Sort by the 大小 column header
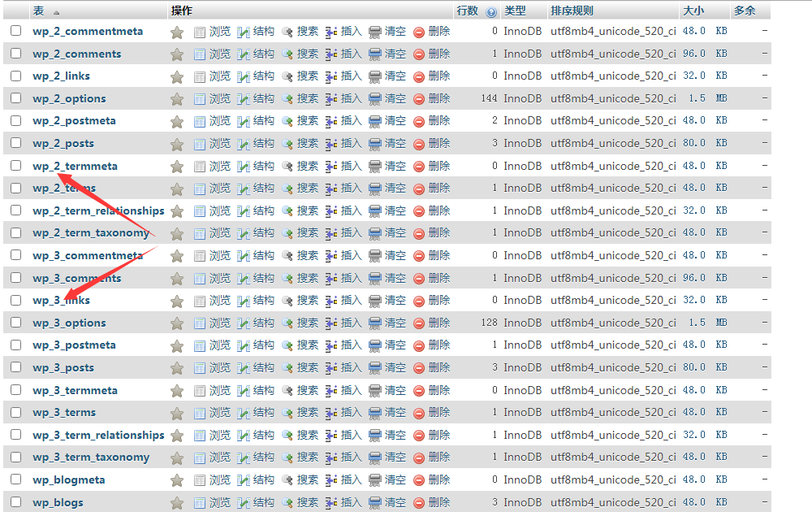The image size is (812, 512). [693, 11]
